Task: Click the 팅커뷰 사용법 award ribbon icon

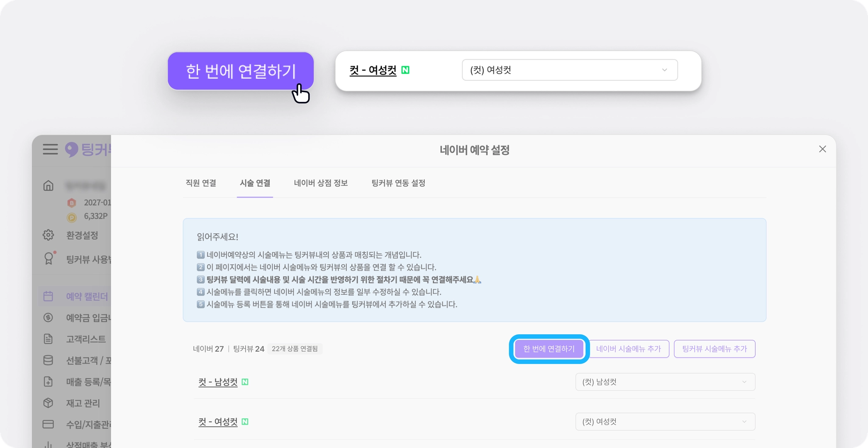Action: pos(49,258)
